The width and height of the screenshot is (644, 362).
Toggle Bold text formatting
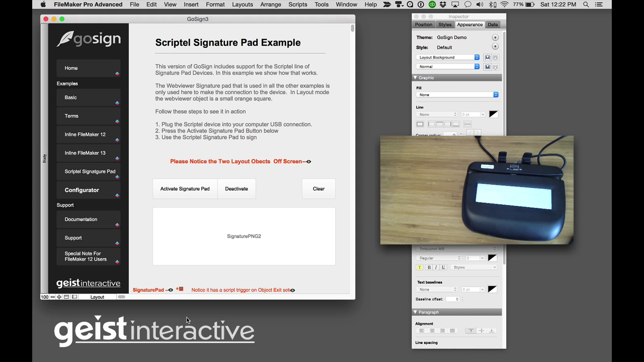point(429,267)
